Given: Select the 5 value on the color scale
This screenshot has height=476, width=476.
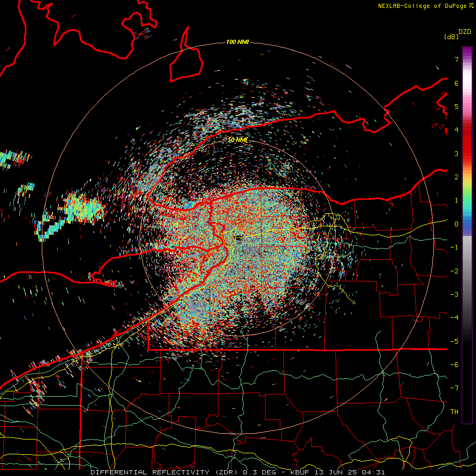Looking at the screenshot, I should 456,106.
